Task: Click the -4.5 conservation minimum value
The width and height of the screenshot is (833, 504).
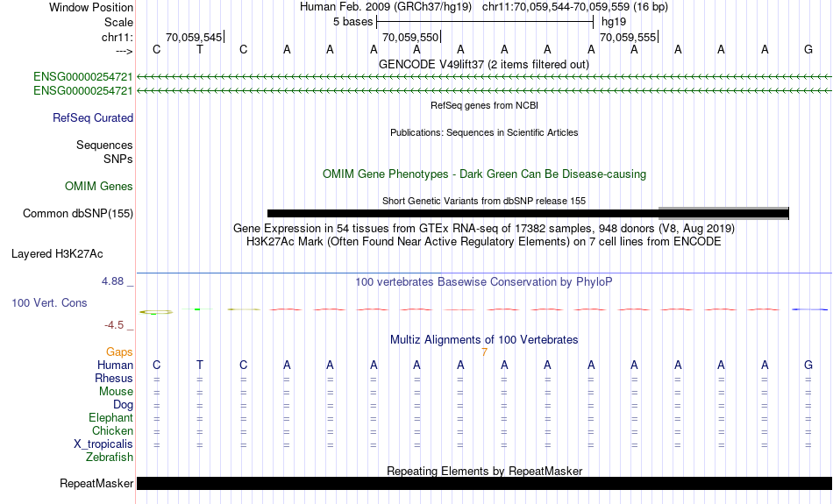Action: [114, 324]
